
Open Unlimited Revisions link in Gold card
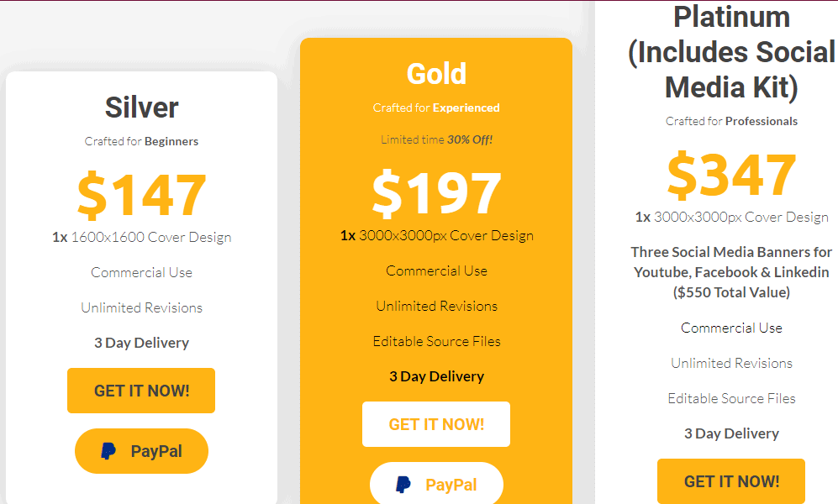click(436, 306)
